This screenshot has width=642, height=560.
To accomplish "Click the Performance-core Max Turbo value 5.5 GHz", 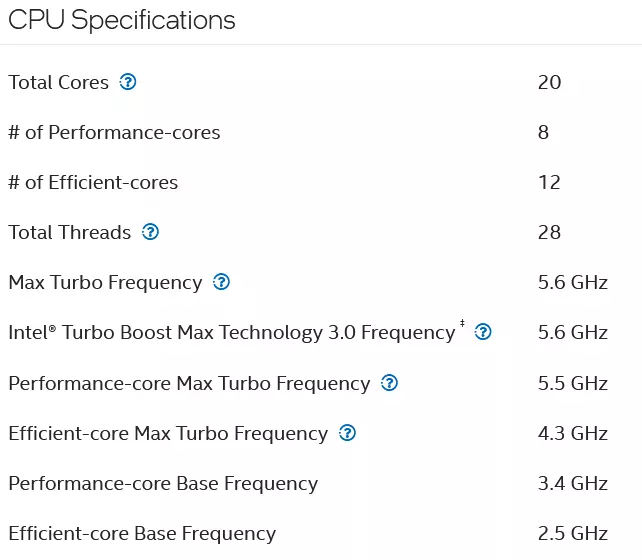I will click(x=573, y=384).
